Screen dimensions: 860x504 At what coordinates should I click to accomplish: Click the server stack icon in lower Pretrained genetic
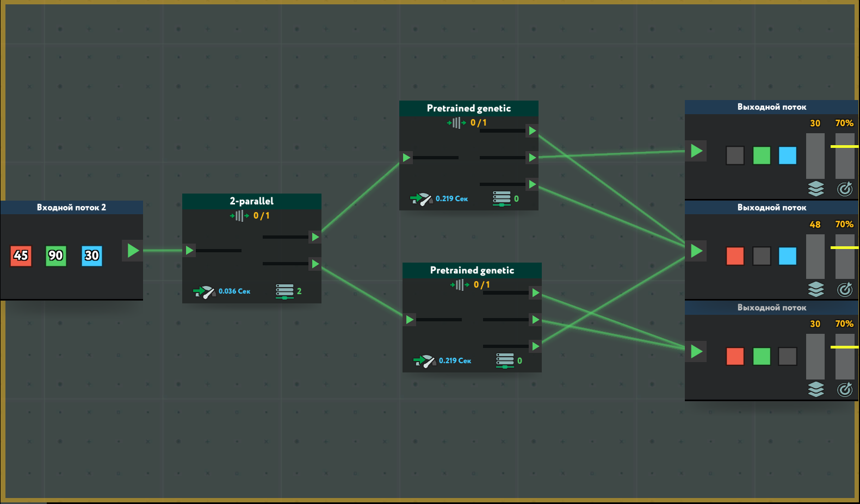(505, 360)
